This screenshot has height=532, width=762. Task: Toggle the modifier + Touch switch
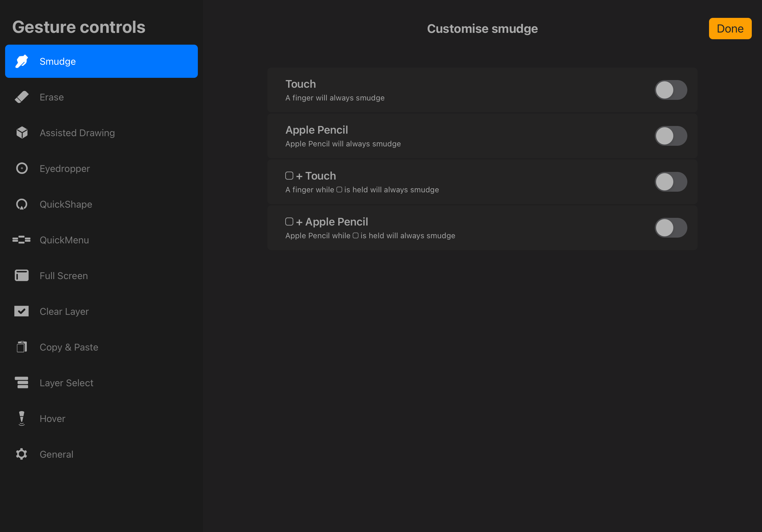point(670,182)
